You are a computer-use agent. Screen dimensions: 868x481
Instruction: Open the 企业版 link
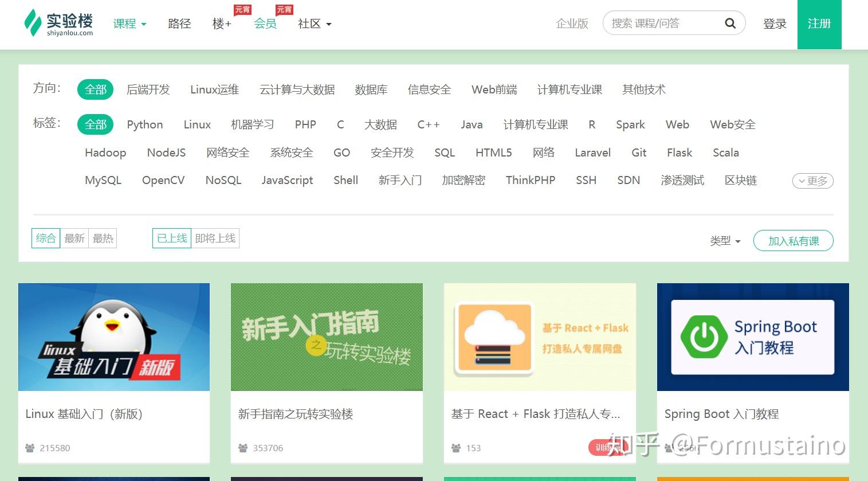pyautogui.click(x=572, y=24)
